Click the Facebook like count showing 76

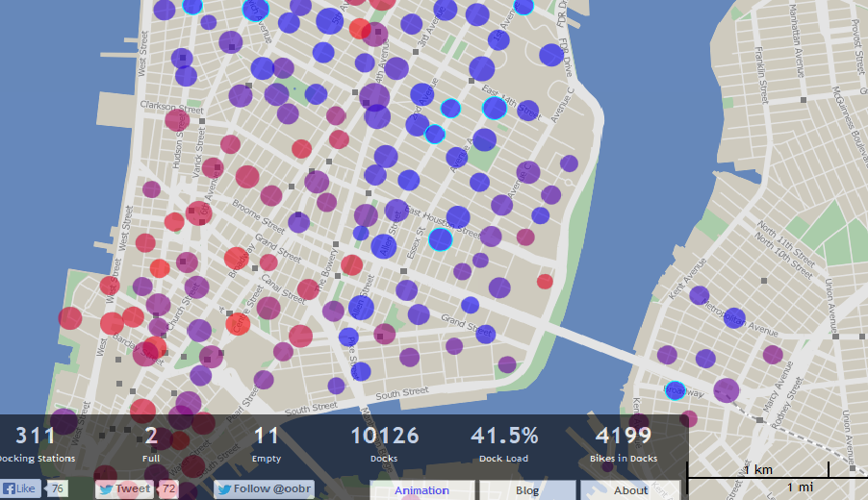point(58,488)
